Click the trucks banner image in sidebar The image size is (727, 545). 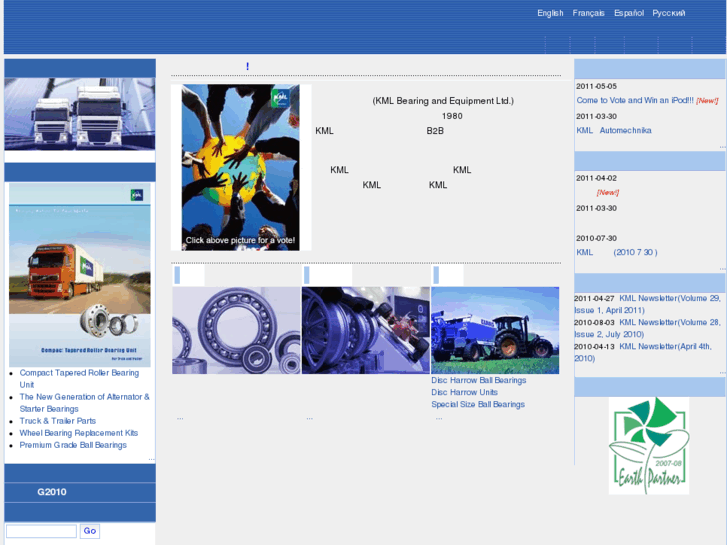point(80,114)
